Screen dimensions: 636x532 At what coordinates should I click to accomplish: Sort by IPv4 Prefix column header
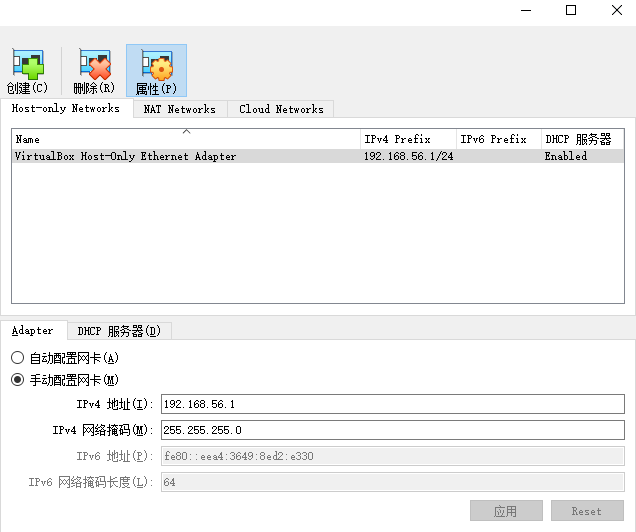(x=407, y=139)
